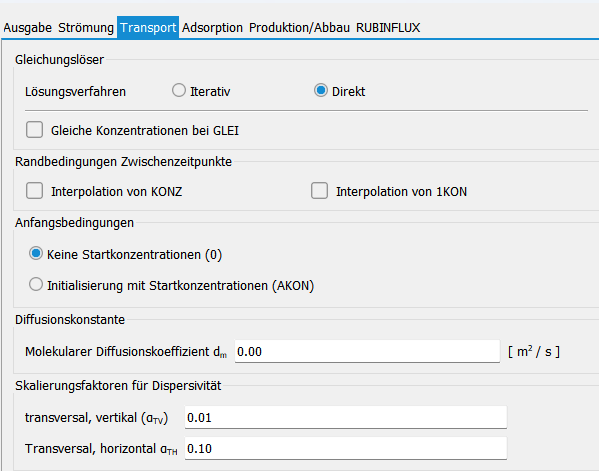Viewport: 599px width, 471px height.
Task: Open the Ausgabe tab
Action: point(28,28)
